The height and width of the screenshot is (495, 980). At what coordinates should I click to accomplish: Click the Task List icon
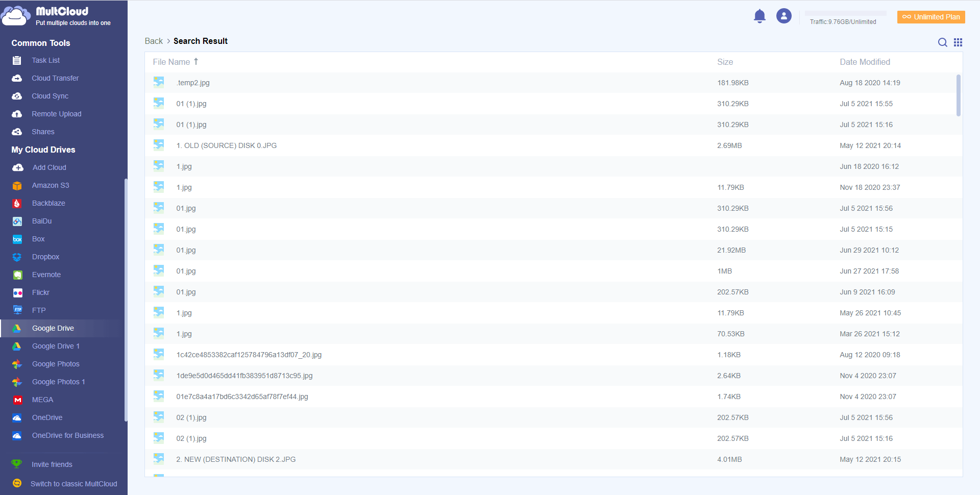point(17,60)
